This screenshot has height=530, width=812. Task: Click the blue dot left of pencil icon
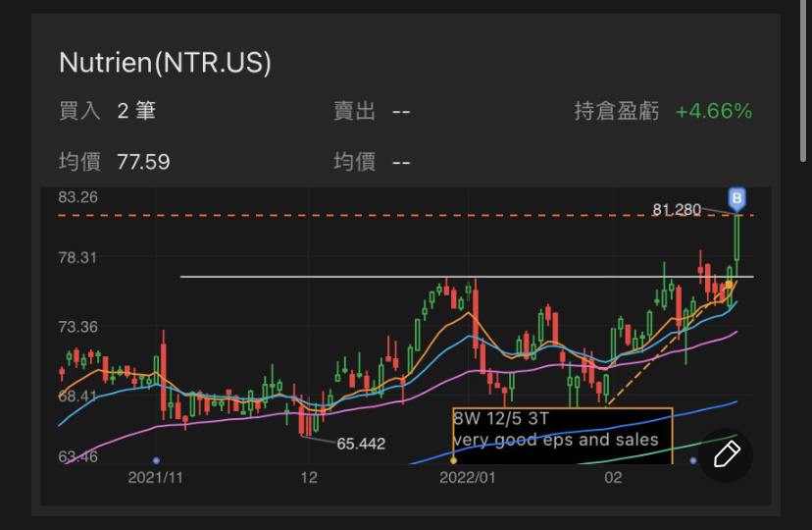click(x=693, y=459)
